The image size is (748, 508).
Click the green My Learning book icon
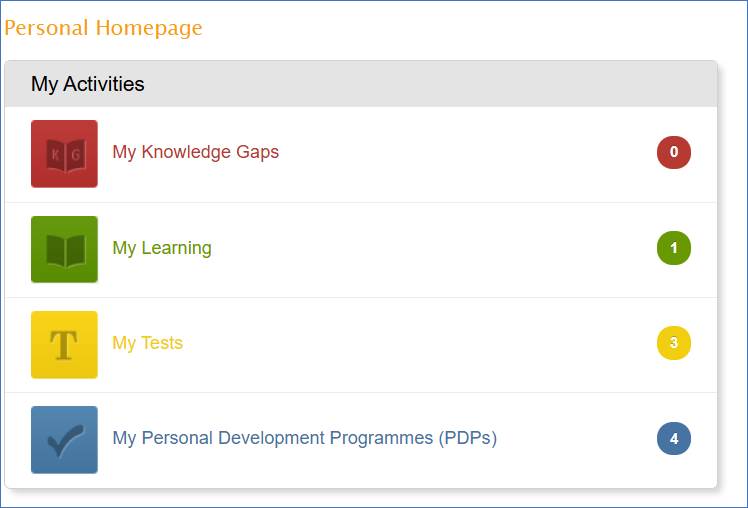coord(64,249)
